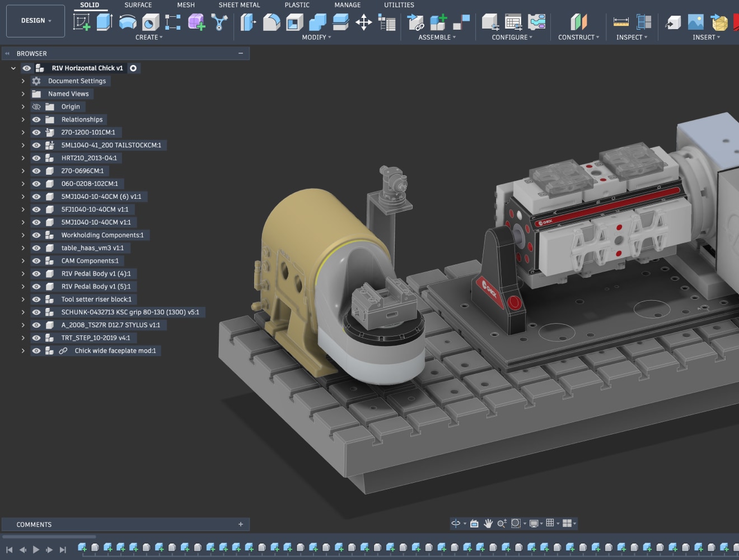Open the CONSTRUCT menu label
Viewport: 739px width, 560px height.
579,38
